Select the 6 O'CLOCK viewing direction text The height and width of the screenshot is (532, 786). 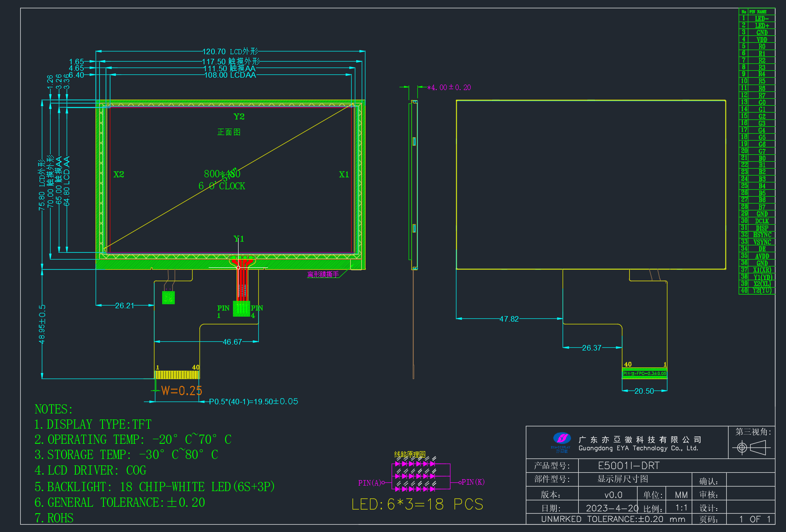(x=222, y=186)
